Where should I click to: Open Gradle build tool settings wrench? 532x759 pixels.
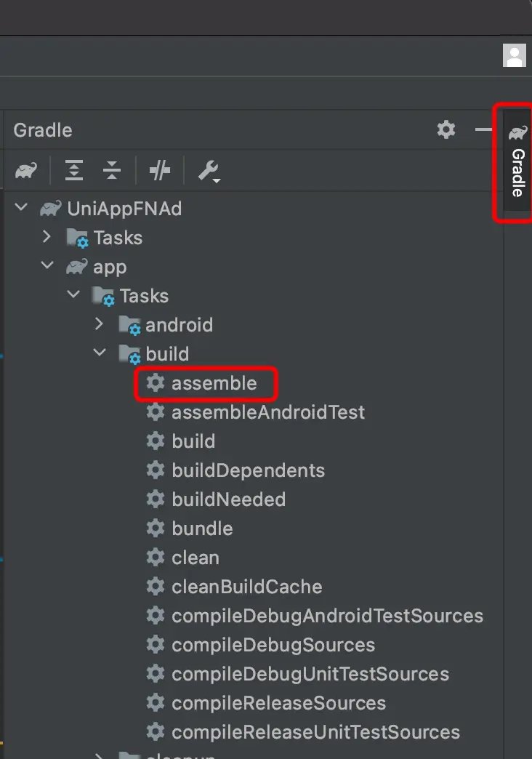(209, 171)
